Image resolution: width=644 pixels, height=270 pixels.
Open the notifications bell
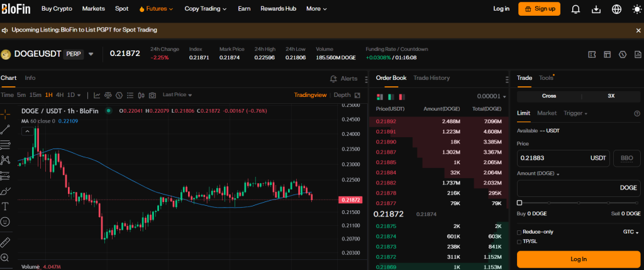(576, 9)
